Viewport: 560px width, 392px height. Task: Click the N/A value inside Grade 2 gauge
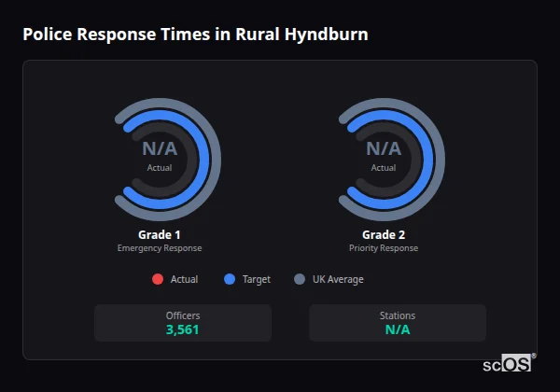(384, 148)
